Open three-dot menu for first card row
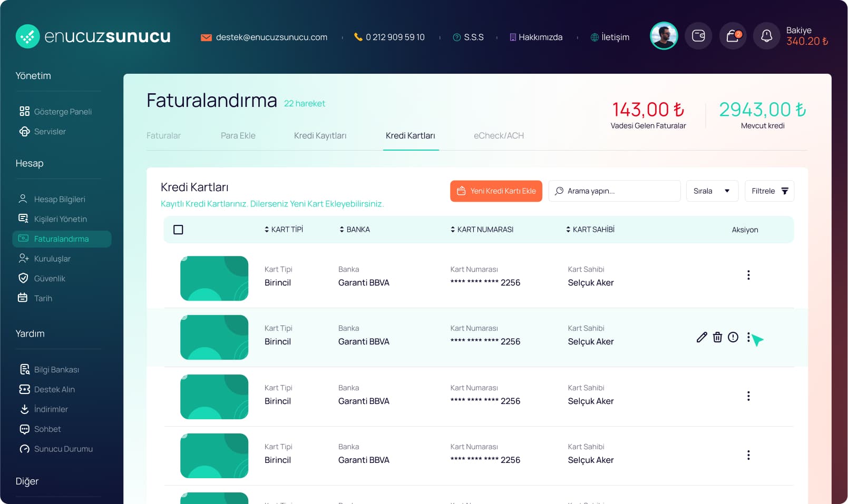Screen dimensions: 848x504 click(748, 275)
